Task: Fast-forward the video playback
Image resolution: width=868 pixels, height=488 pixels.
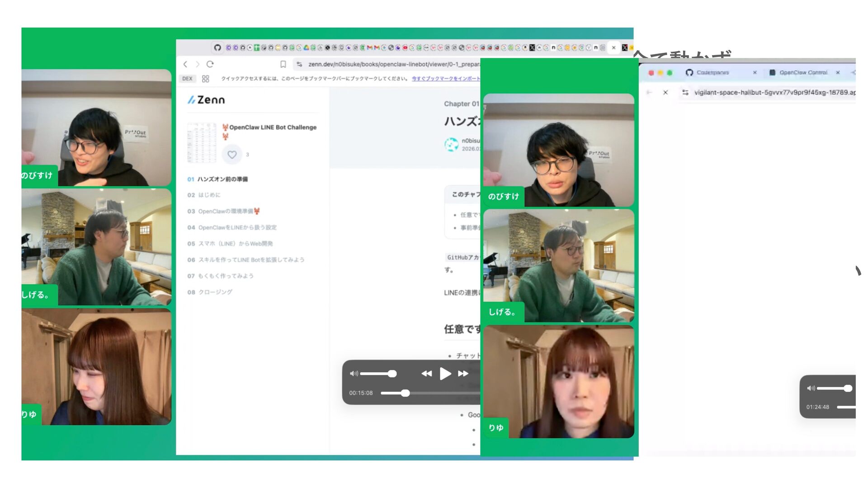Action: [463, 374]
